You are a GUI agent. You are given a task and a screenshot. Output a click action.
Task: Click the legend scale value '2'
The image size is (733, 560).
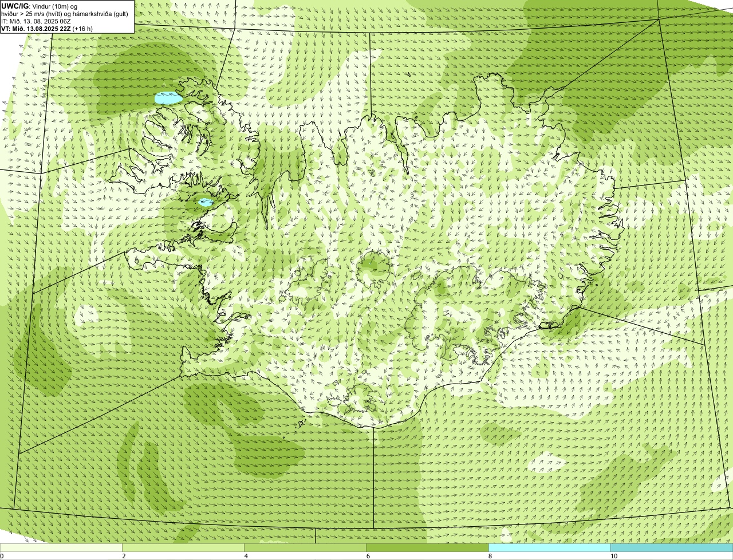point(124,556)
